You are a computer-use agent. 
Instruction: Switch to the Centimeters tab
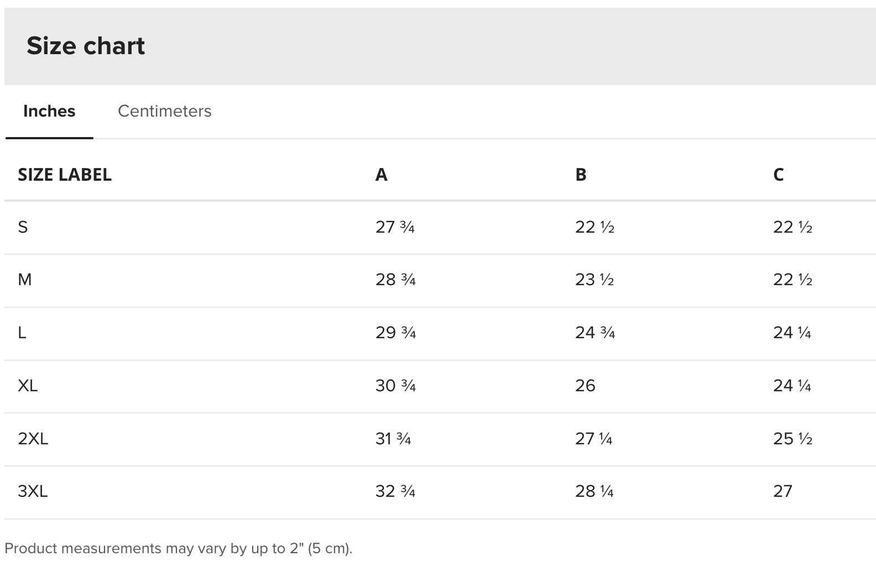(164, 111)
